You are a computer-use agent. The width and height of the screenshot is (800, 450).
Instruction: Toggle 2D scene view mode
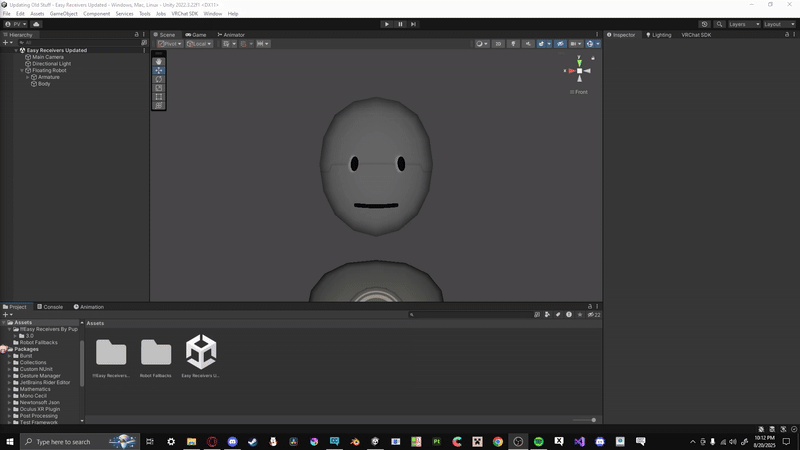498,44
